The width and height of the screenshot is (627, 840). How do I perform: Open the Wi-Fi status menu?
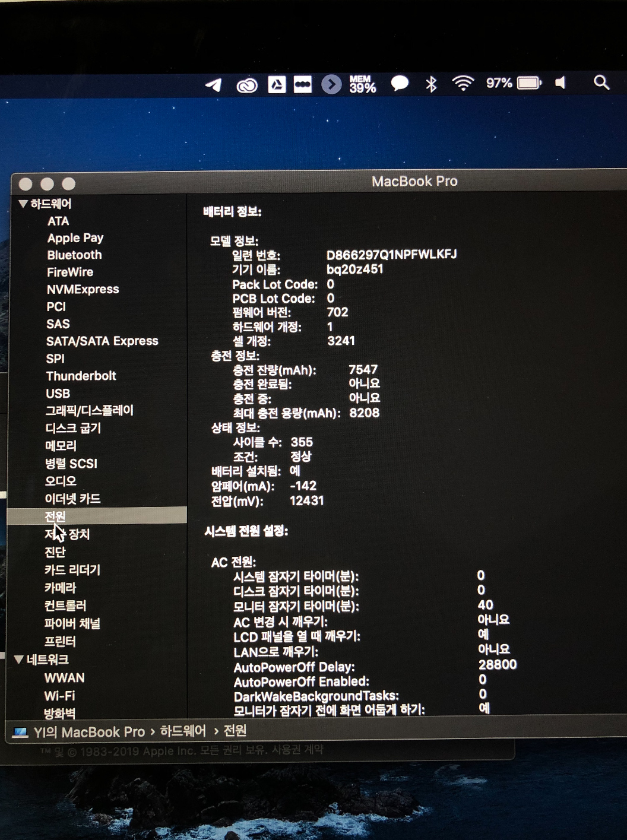[x=463, y=84]
